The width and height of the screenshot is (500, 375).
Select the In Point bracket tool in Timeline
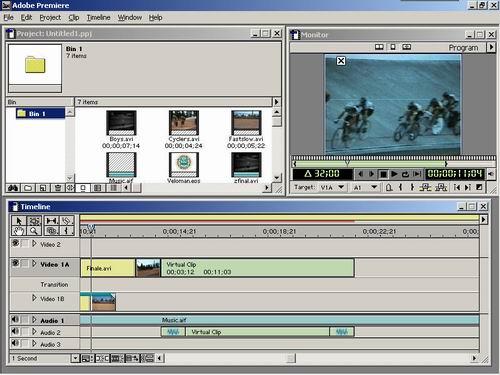pos(67,230)
